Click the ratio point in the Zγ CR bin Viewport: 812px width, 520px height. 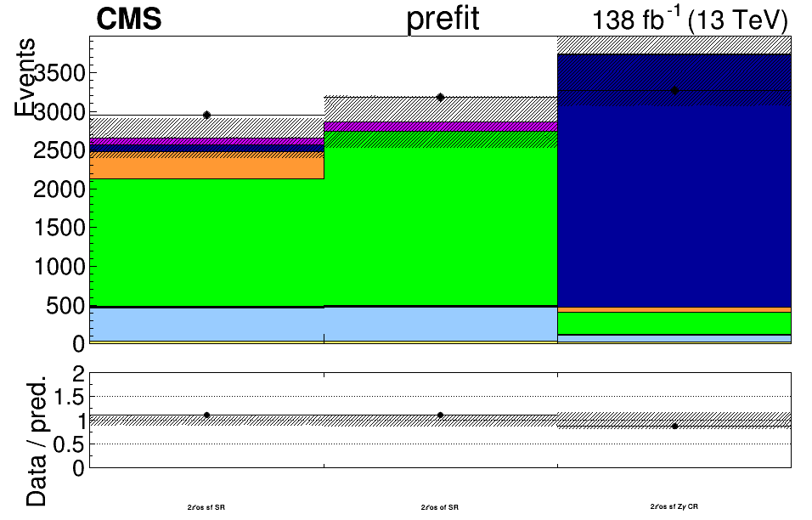click(x=674, y=427)
